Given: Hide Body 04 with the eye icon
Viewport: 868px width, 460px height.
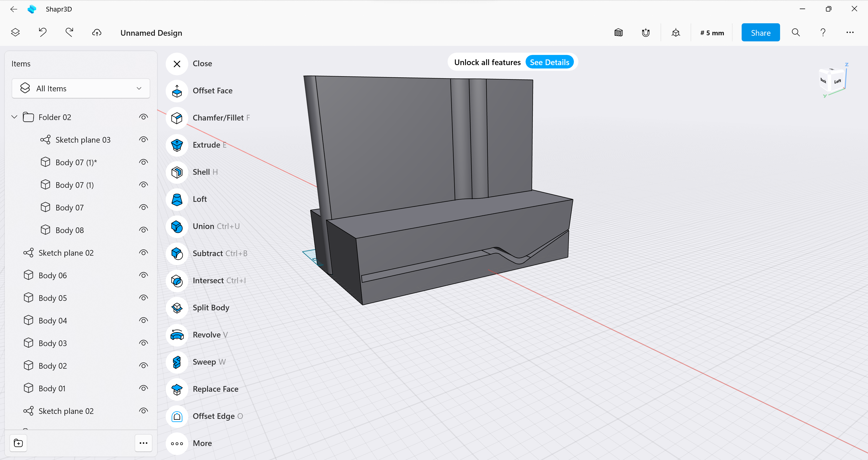Looking at the screenshot, I should (144, 321).
